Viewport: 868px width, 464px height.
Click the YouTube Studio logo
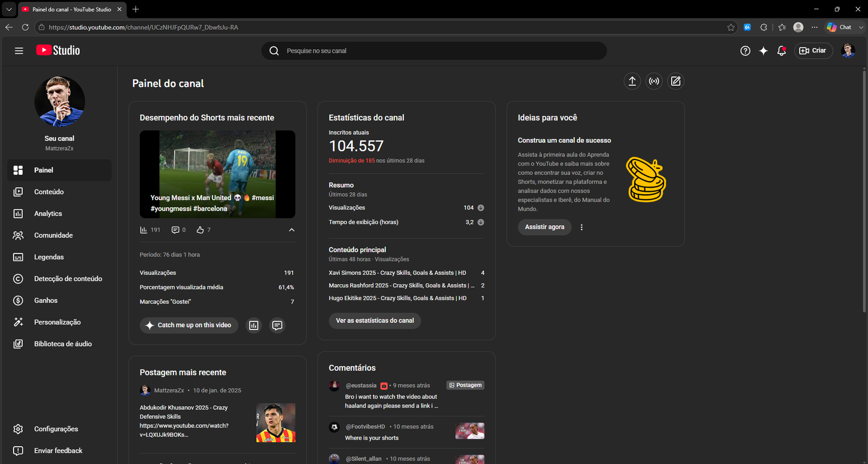click(x=58, y=50)
